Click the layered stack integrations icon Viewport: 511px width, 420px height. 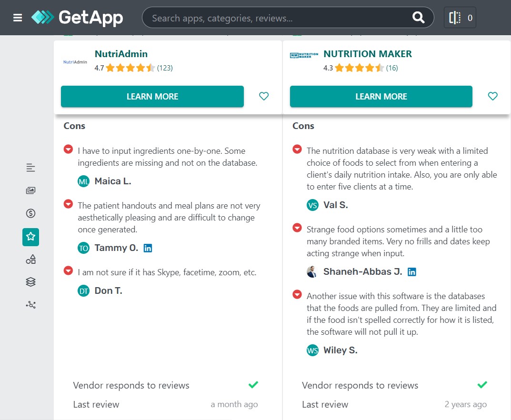(30, 281)
